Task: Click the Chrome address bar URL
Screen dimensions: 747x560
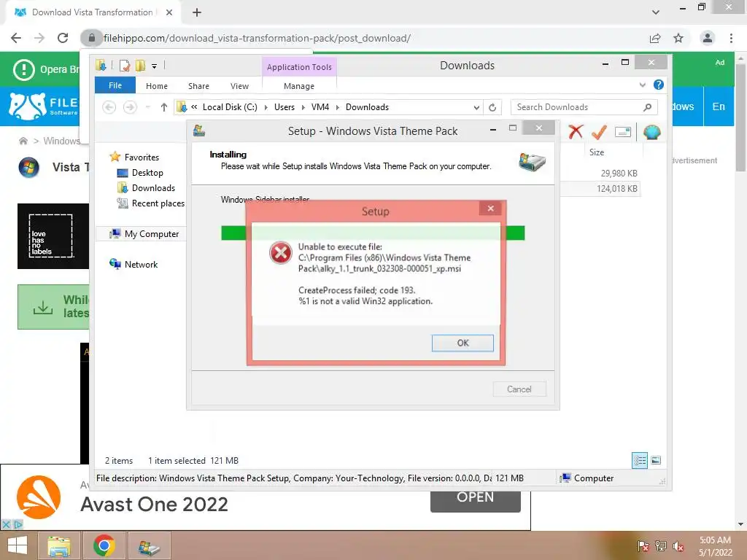Action: [x=257, y=38]
